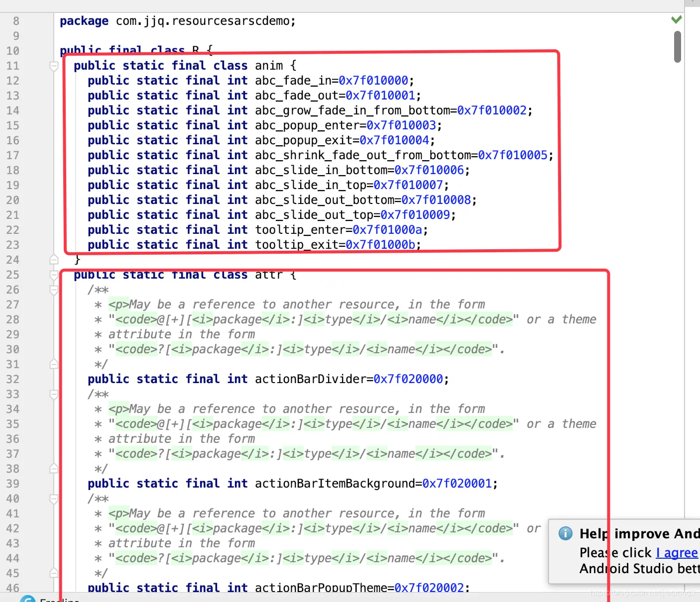
Task: Click the hex value 0x7f01000a
Action: coord(387,230)
